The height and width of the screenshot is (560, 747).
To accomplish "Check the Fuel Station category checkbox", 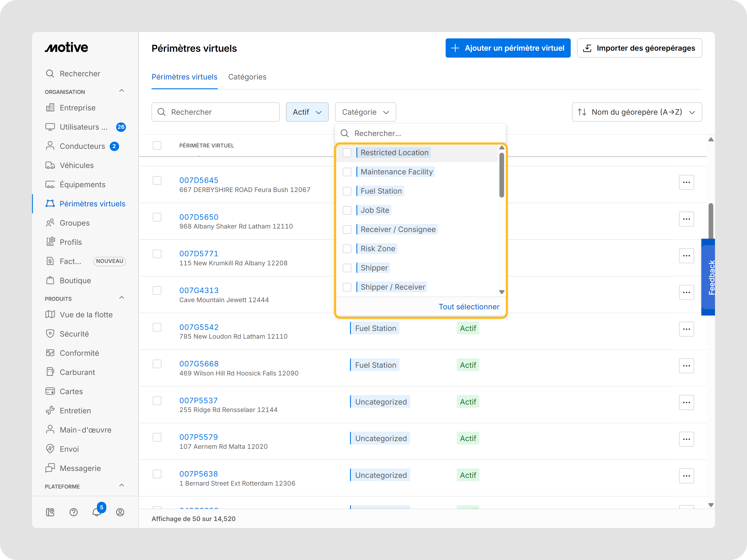I will [347, 191].
